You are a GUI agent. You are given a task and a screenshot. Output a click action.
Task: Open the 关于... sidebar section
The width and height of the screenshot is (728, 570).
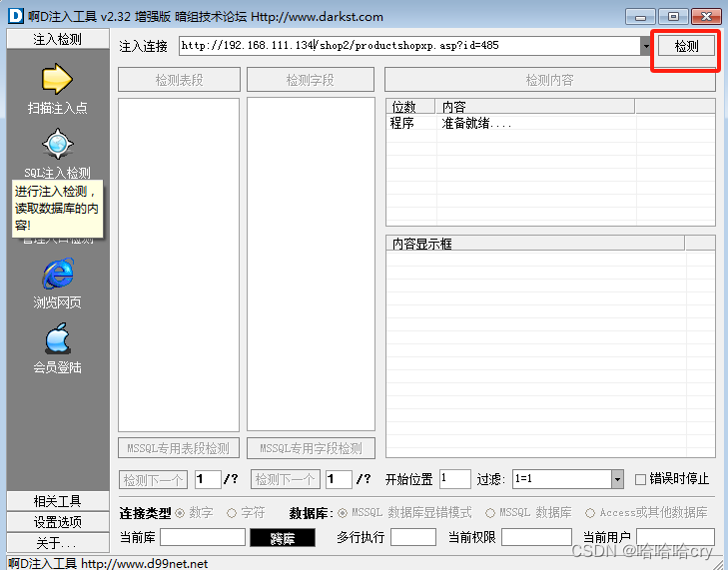[58, 543]
